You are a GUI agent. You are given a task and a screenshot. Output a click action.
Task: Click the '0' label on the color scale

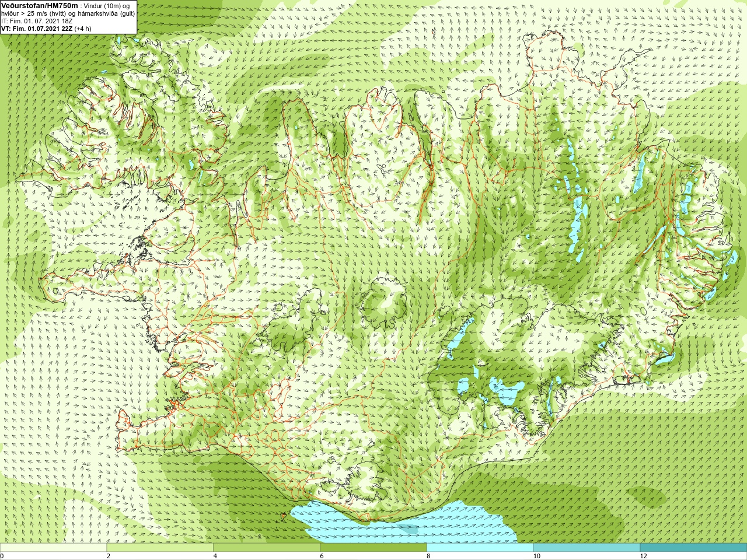click(2, 556)
